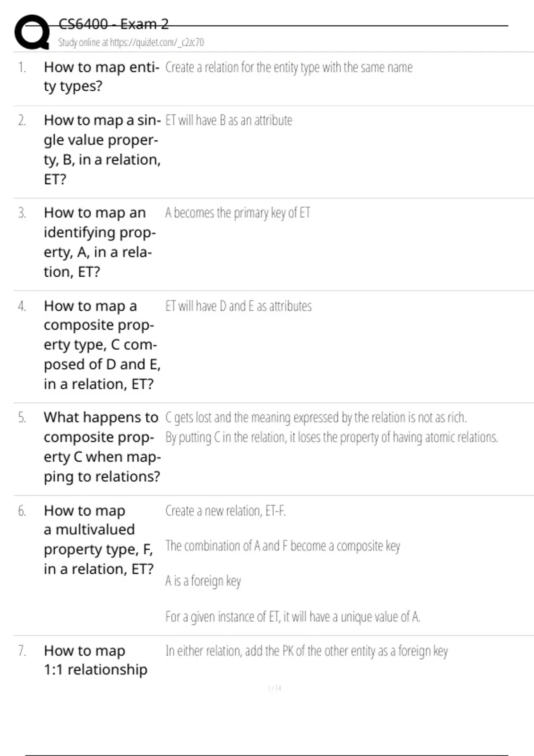Click answer 'Create a new relation, ET-F.'

tap(226, 511)
